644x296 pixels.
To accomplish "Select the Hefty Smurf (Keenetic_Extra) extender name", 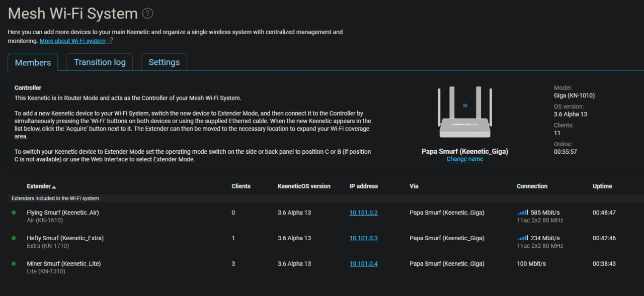I will tap(65, 238).
